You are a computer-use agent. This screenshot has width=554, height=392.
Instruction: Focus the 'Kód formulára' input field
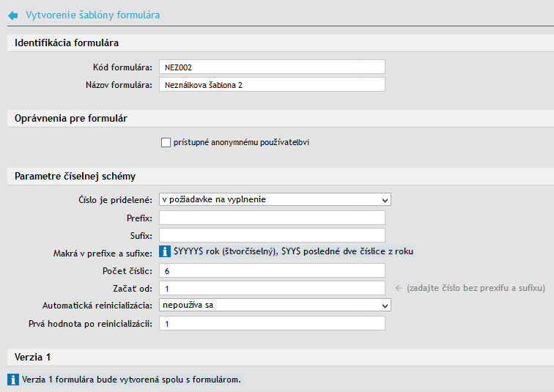(x=271, y=67)
